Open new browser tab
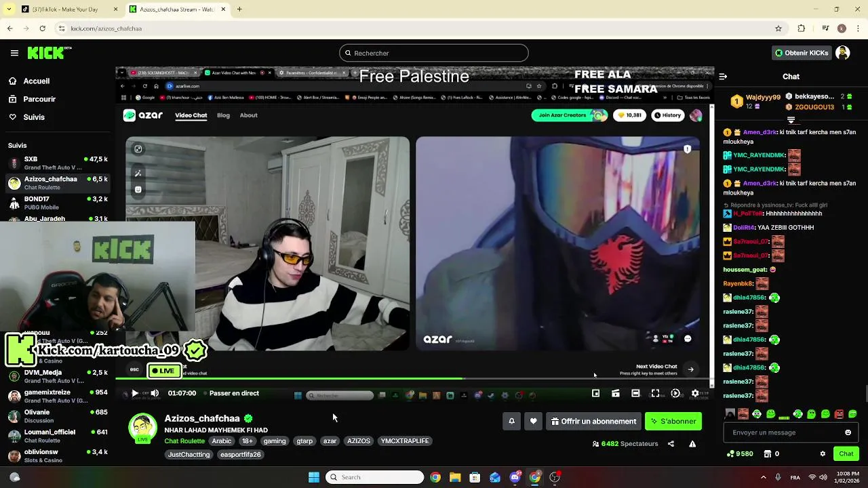 [x=239, y=9]
